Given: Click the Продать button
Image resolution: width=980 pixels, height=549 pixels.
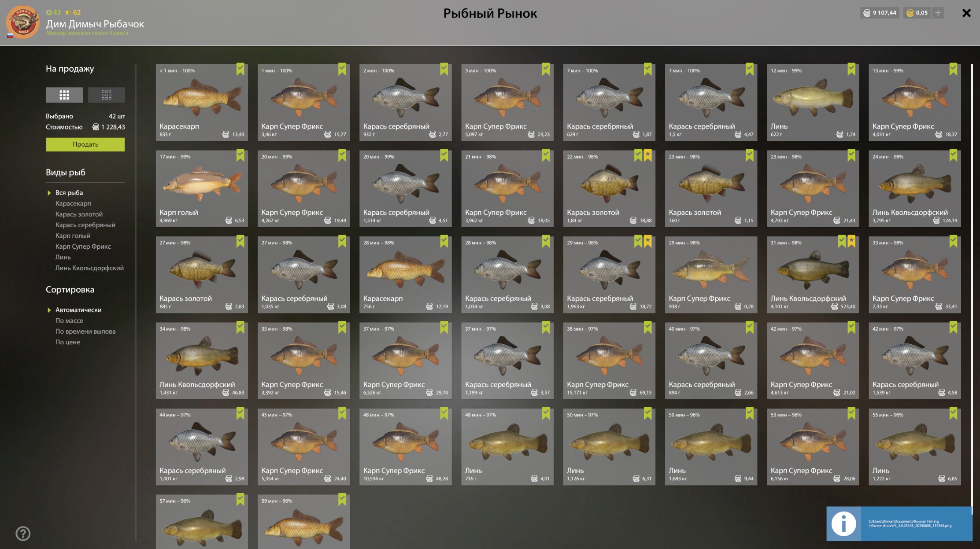Looking at the screenshot, I should point(85,144).
